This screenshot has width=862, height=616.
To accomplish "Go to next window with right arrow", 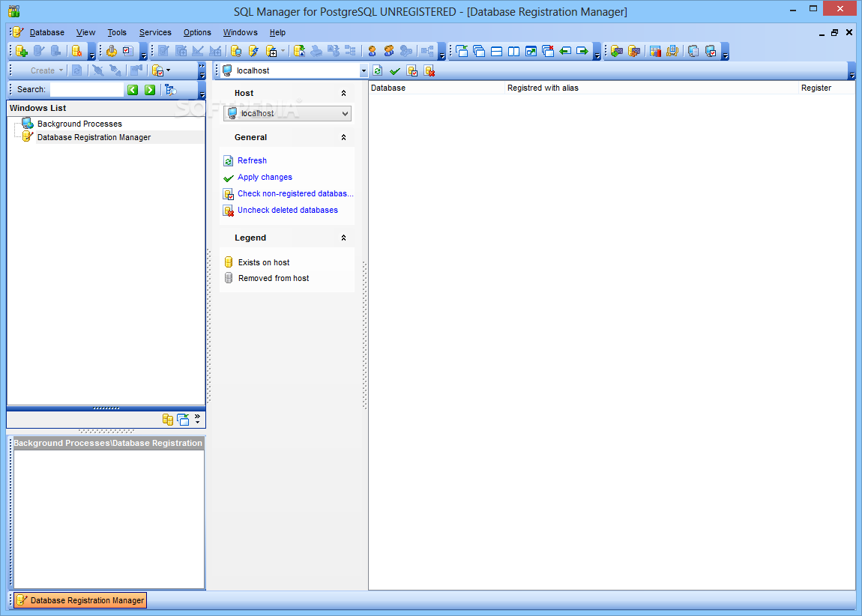I will click(582, 51).
